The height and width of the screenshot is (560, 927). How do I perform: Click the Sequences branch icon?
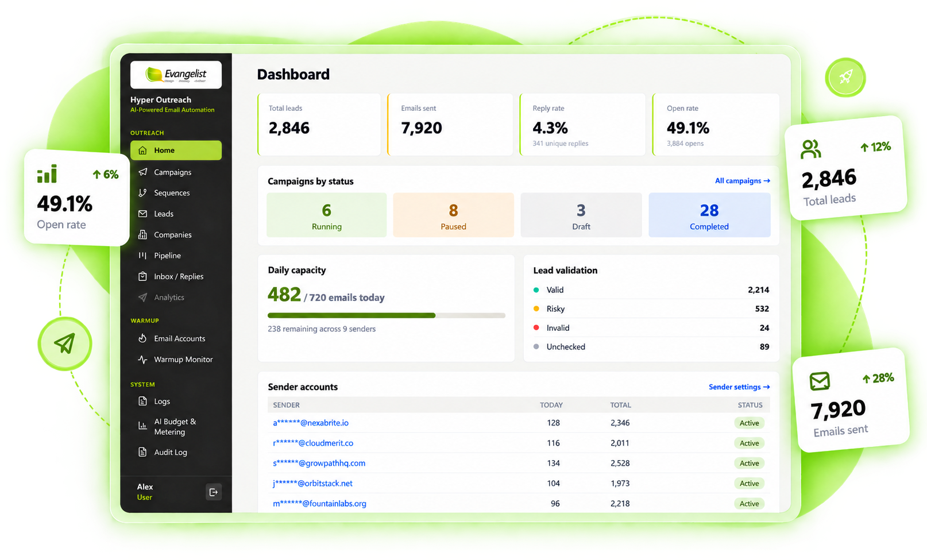tap(142, 193)
